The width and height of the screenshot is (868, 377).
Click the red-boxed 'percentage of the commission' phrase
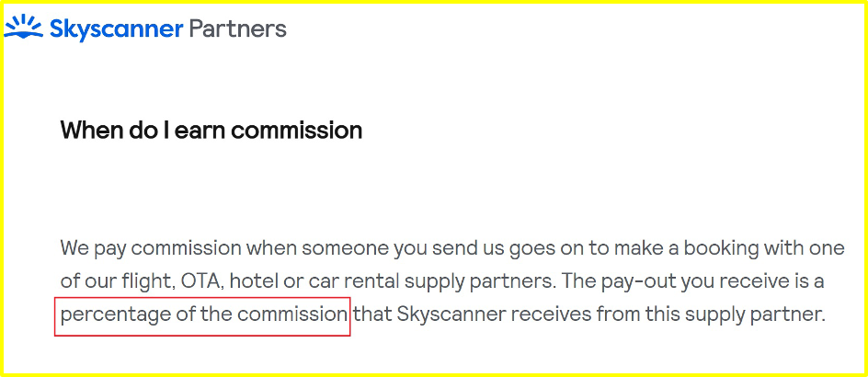point(202,315)
